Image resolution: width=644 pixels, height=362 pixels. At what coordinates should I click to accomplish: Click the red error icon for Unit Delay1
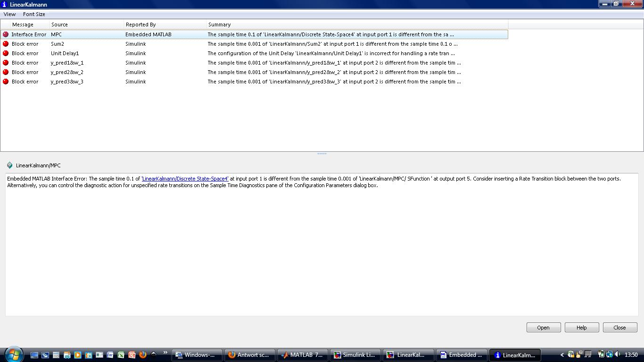[x=6, y=53]
